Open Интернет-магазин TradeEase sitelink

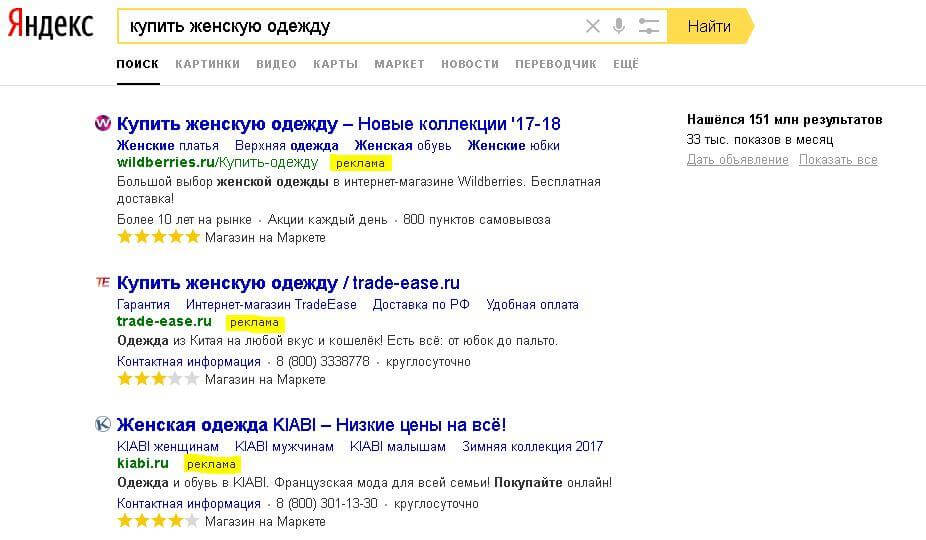(271, 305)
